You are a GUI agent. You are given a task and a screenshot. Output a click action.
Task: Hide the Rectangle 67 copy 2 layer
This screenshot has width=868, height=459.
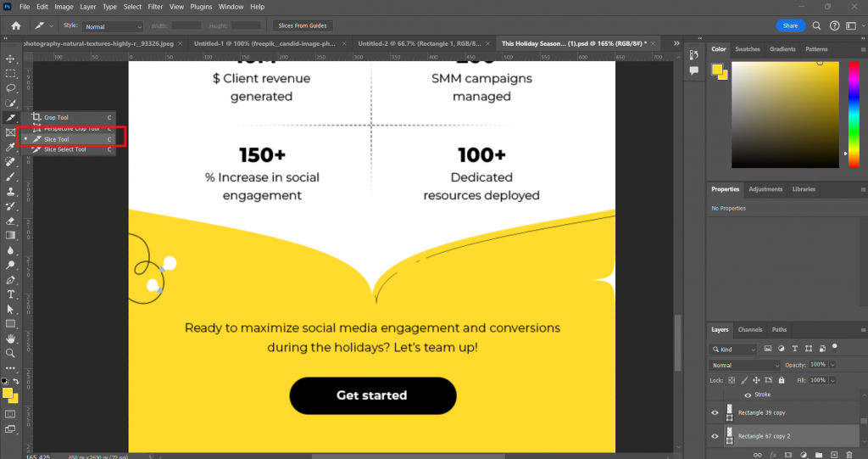[x=715, y=436]
